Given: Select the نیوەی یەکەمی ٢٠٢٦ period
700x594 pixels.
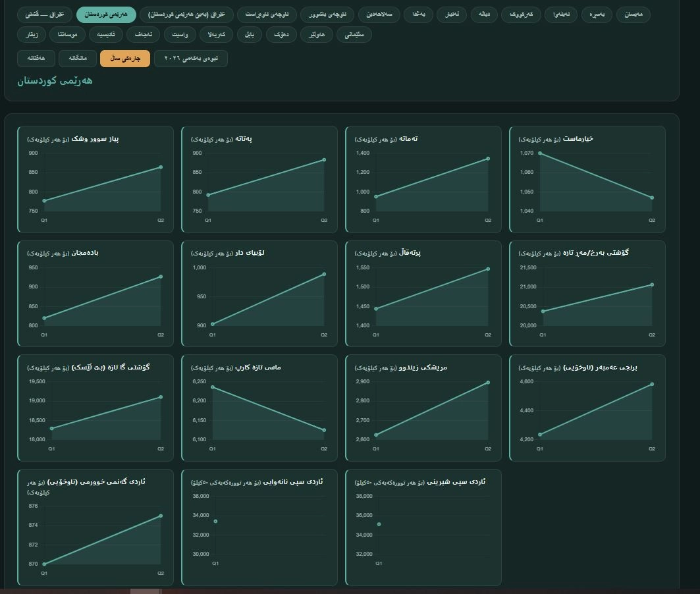Looking at the screenshot, I should point(190,59).
